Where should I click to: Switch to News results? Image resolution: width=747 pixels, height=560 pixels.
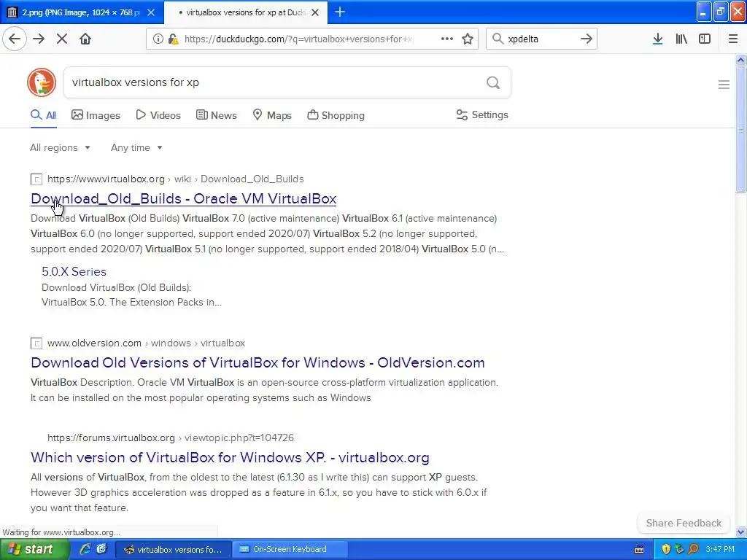[x=216, y=115]
